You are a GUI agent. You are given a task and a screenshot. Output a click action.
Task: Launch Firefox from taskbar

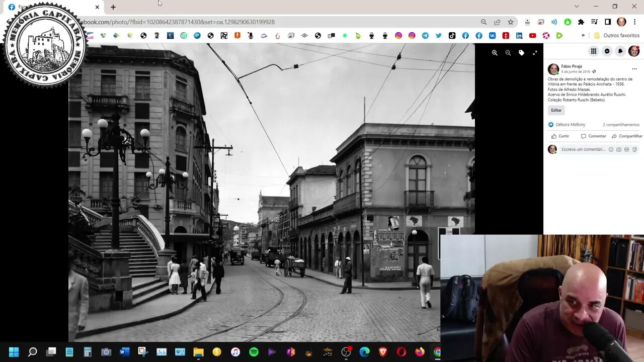tap(420, 352)
